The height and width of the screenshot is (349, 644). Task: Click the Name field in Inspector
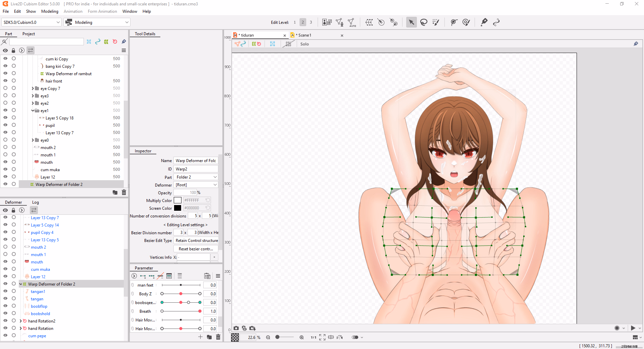coord(196,161)
